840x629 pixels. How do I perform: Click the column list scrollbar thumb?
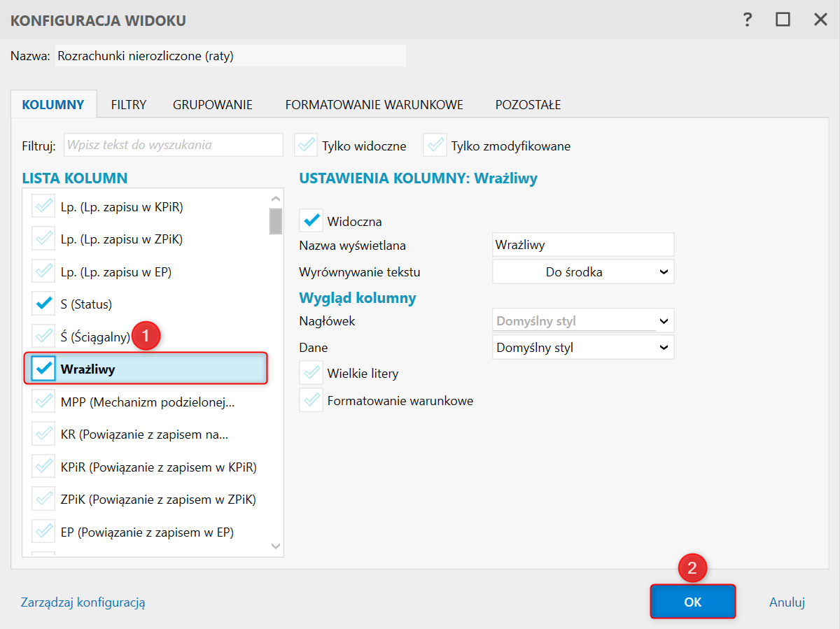click(276, 220)
